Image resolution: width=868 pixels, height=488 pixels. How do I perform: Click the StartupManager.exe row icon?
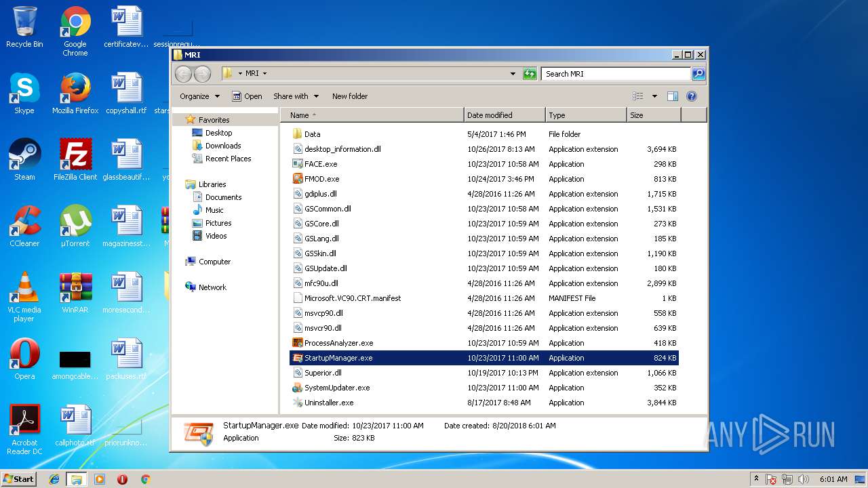tap(297, 358)
